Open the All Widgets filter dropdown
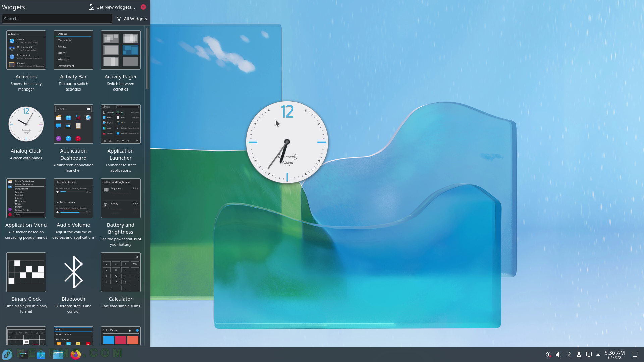The height and width of the screenshot is (362, 644). (132, 19)
